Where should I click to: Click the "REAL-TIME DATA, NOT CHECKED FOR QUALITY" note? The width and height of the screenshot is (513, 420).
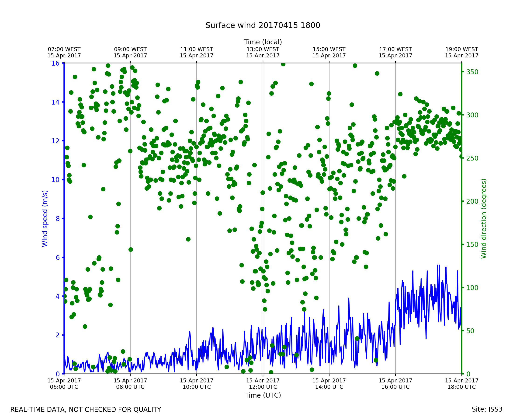(86, 410)
